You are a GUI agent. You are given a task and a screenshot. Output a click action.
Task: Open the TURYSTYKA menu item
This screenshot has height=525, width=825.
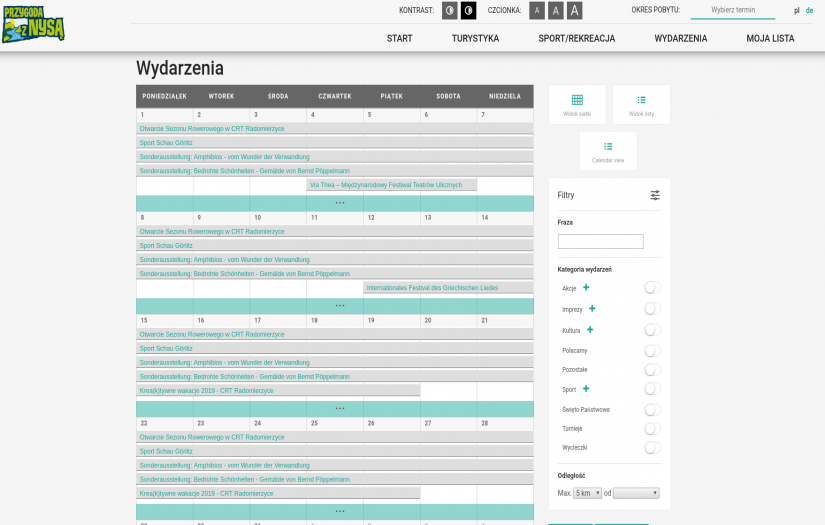tap(475, 38)
